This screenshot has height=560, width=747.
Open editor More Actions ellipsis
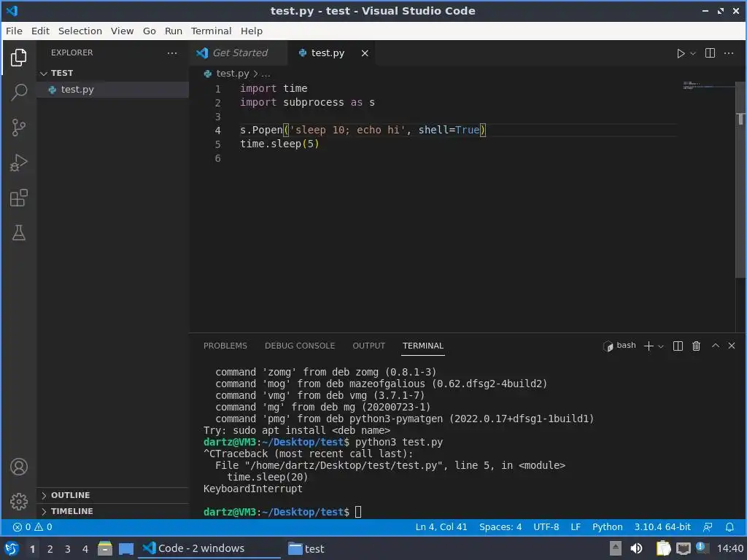(x=729, y=52)
